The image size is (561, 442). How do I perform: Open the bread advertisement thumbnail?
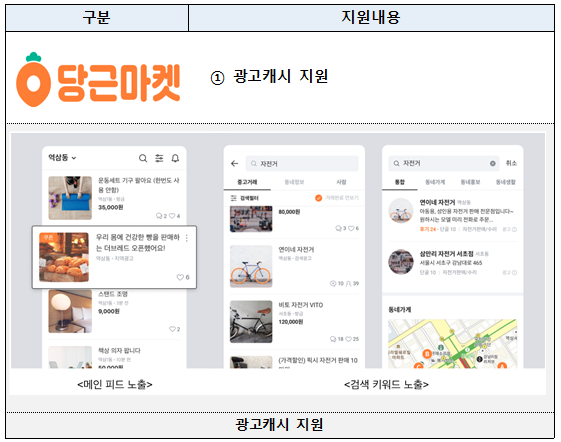point(64,257)
